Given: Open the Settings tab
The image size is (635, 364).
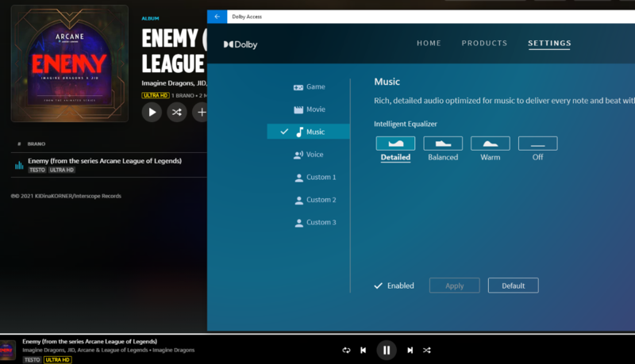Looking at the screenshot, I should (549, 44).
